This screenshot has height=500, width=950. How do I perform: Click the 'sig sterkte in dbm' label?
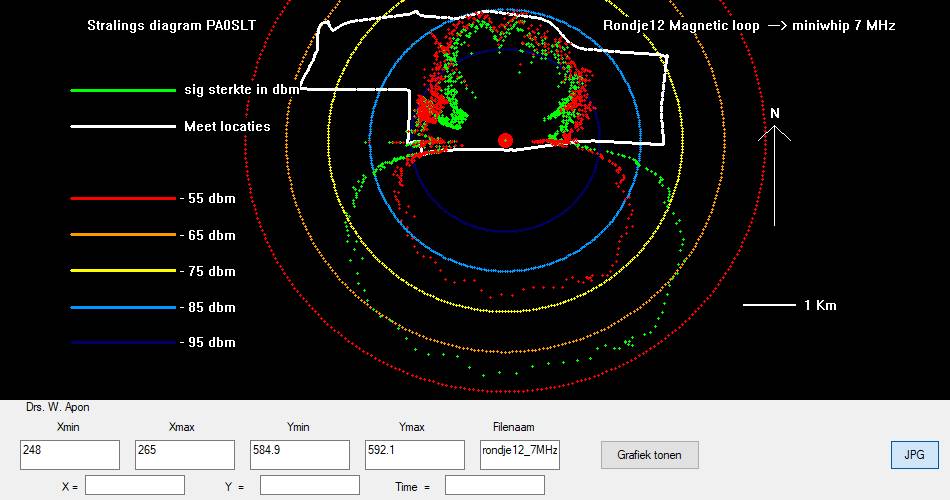pos(242,90)
